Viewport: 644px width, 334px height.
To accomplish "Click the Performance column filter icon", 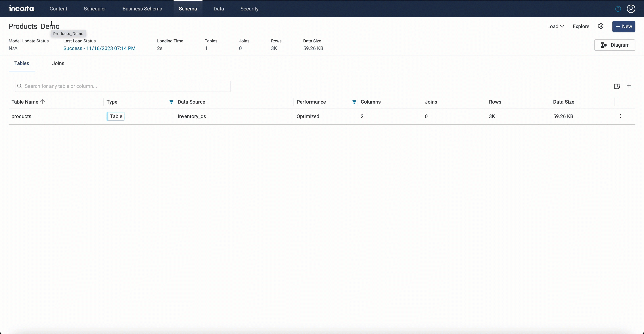I will click(x=354, y=102).
